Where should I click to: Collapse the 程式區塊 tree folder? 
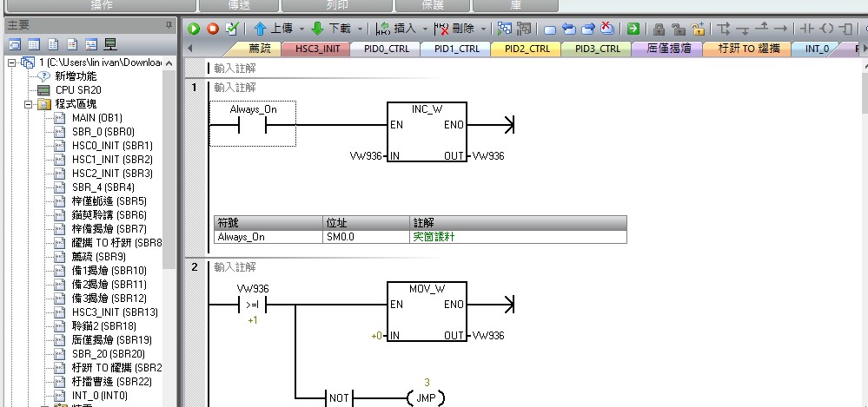[x=28, y=104]
